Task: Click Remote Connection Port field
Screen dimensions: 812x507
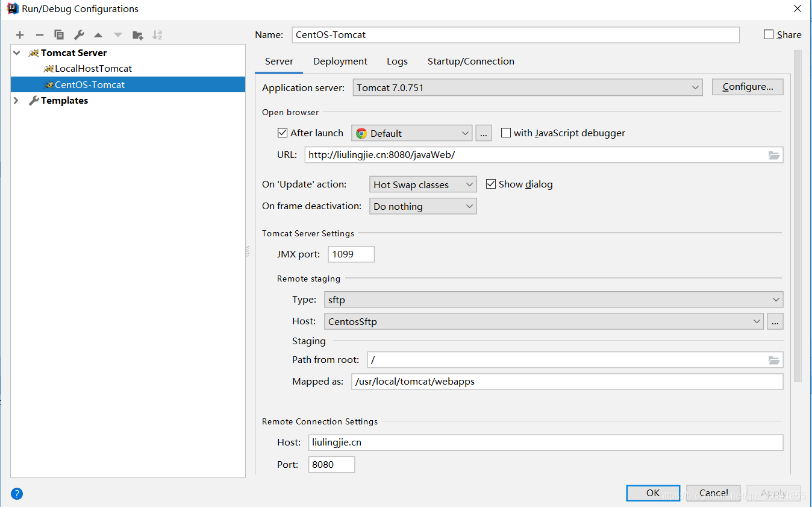Action: (331, 465)
